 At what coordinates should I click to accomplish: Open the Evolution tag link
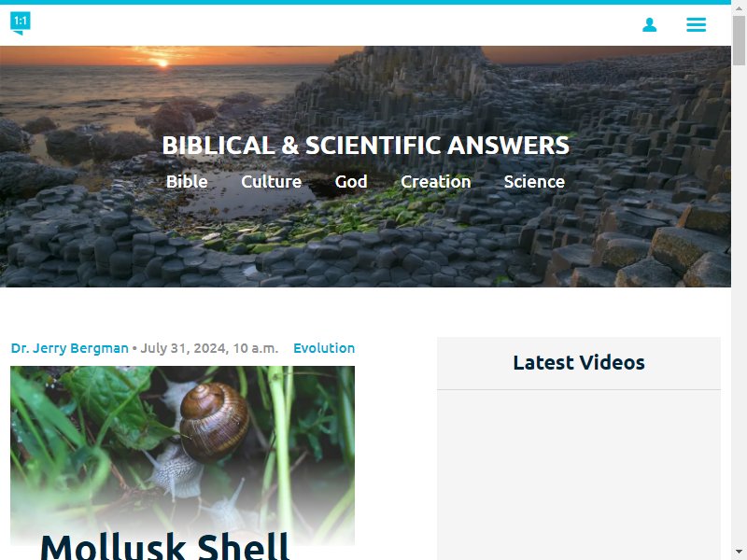point(324,348)
